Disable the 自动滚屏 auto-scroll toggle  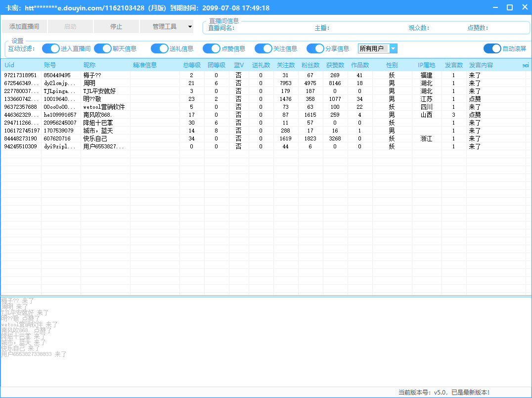pyautogui.click(x=492, y=48)
